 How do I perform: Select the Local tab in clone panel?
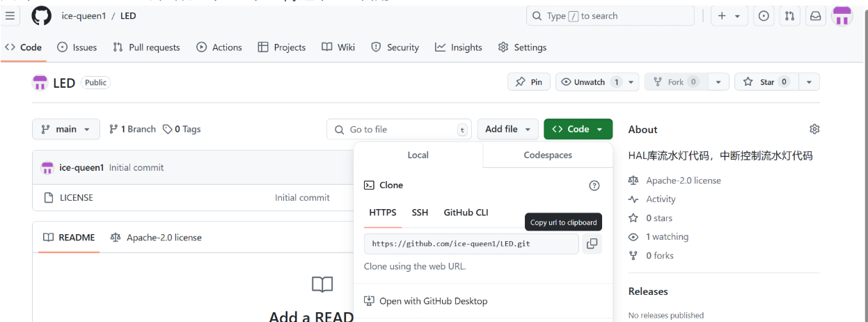click(418, 155)
